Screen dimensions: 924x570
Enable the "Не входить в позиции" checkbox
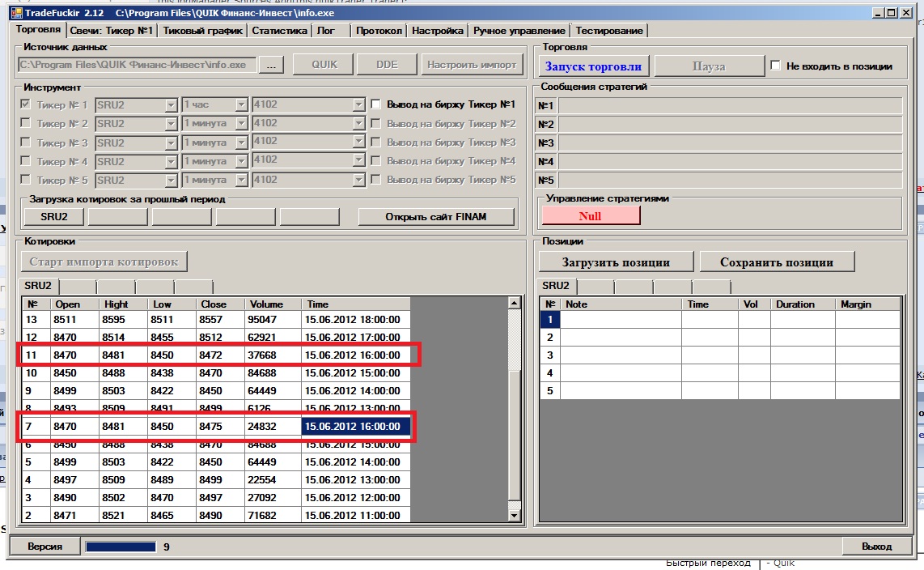[776, 66]
